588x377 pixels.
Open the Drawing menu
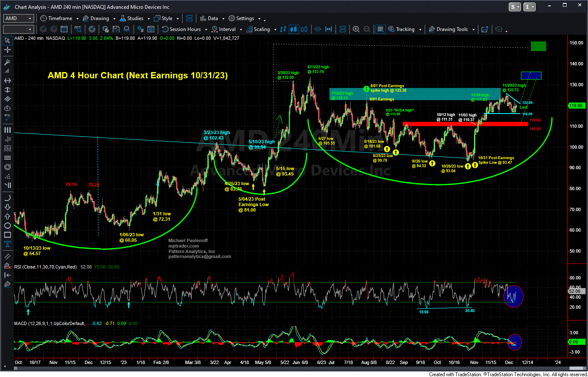[x=96, y=18]
